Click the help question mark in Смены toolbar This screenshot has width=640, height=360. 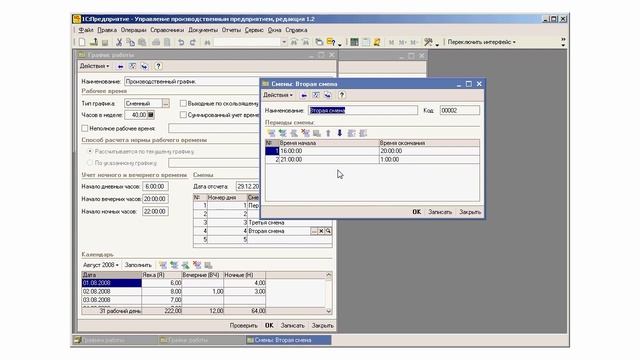coord(342,95)
